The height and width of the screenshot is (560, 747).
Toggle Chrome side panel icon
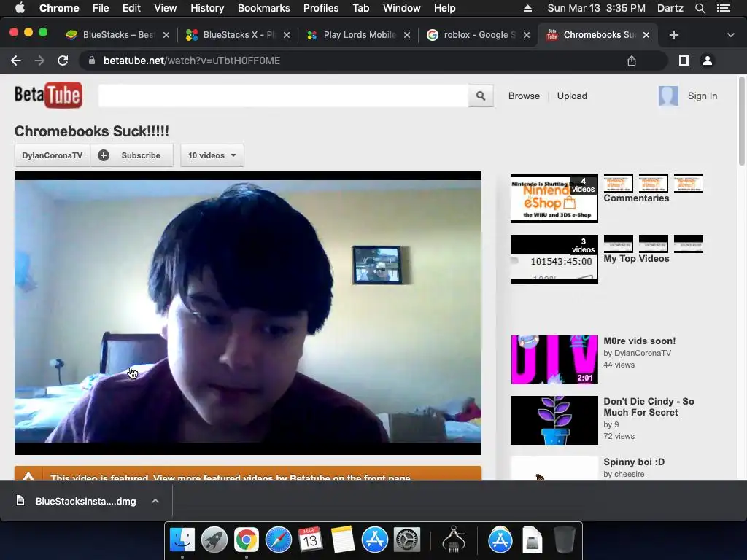(x=684, y=61)
